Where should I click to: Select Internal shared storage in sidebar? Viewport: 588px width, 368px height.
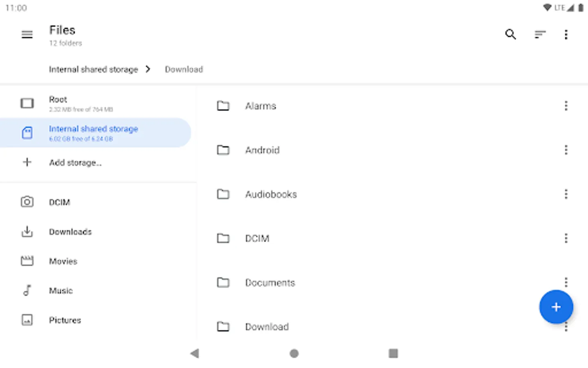[96, 133]
